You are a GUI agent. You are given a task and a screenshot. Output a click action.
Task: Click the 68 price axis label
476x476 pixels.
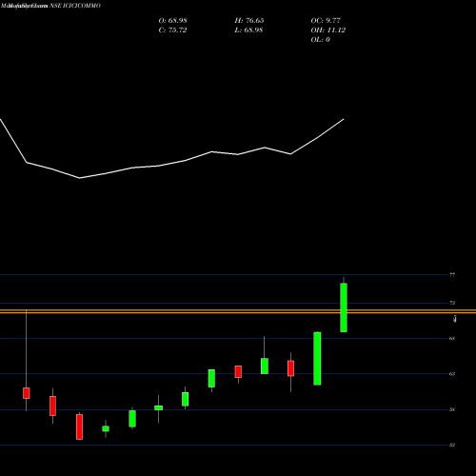pyautogui.click(x=452, y=338)
